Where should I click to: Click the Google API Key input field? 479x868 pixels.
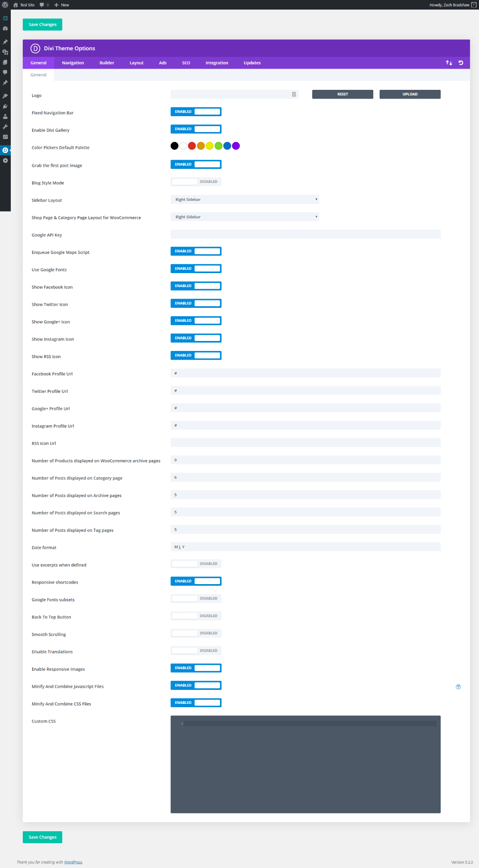(305, 234)
